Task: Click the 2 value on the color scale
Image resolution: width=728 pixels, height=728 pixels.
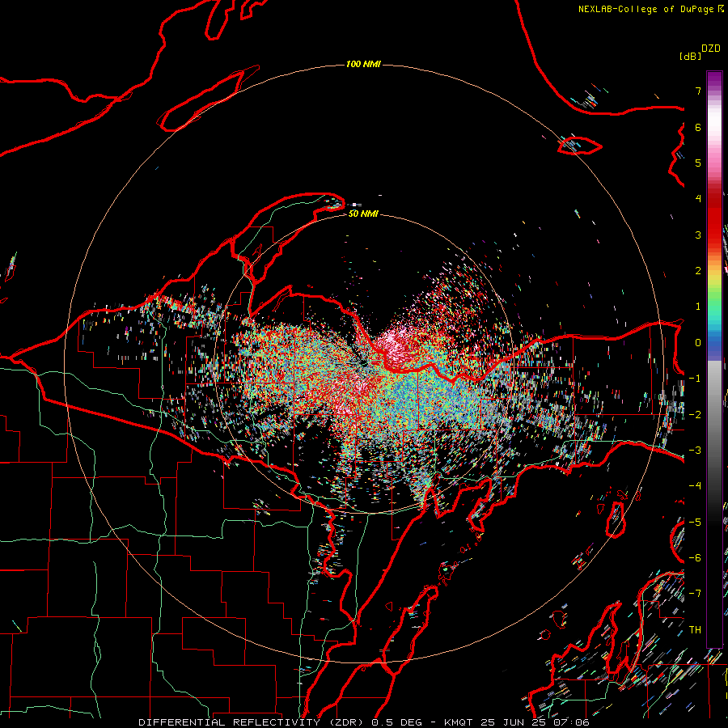Action: tap(698, 271)
